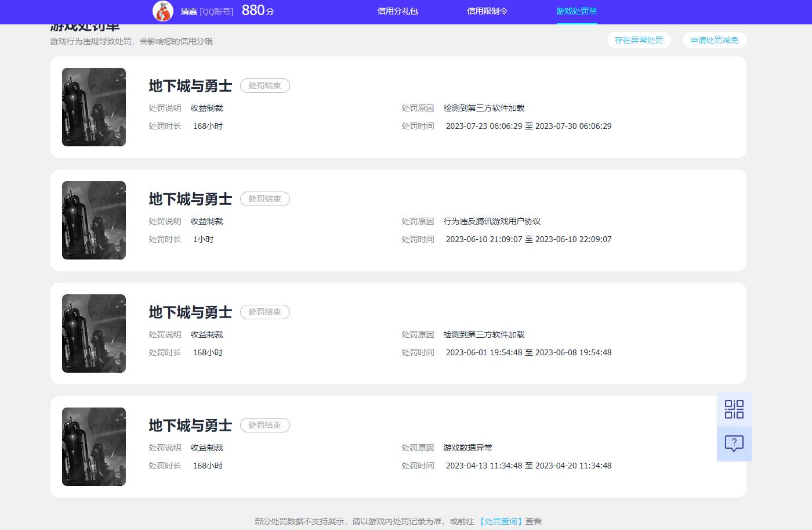
Task: Click 168小时 duration in 2023-06-01 card
Action: coord(208,352)
